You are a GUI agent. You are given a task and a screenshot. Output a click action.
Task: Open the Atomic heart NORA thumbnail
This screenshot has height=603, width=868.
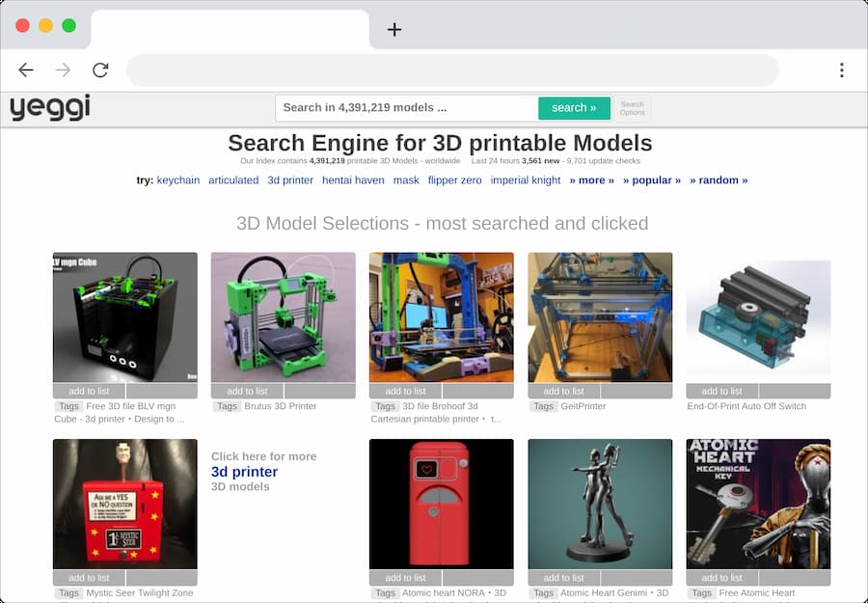pyautogui.click(x=441, y=504)
